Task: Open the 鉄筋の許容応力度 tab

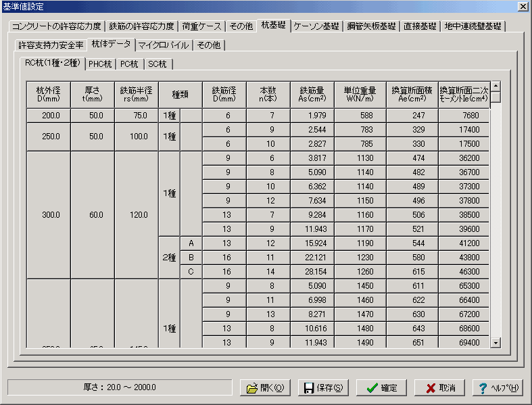Action: pos(142,26)
